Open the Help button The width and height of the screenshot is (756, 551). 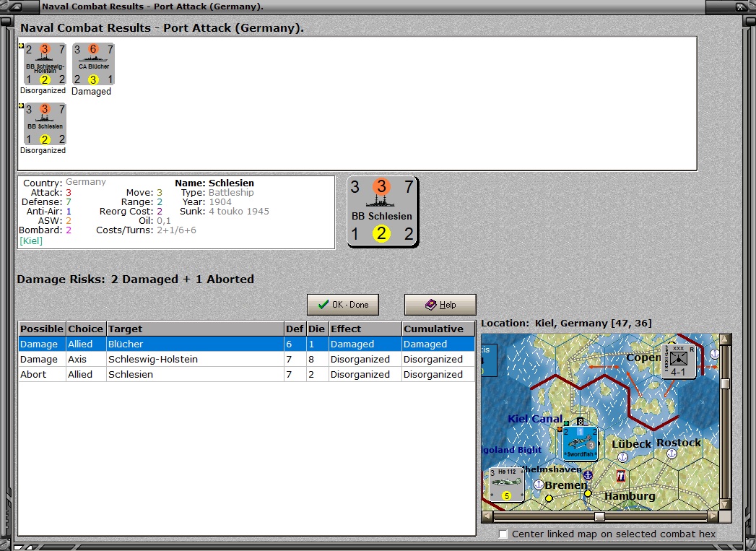(440, 305)
